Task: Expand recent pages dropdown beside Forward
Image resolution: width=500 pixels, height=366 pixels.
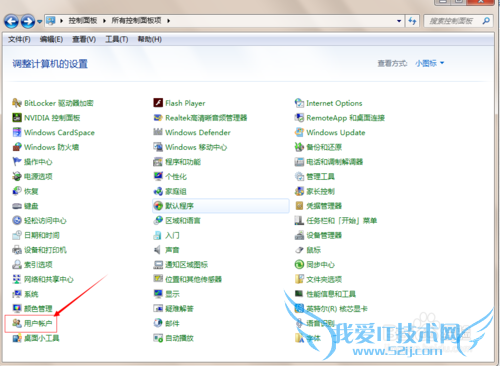Action: [40, 21]
